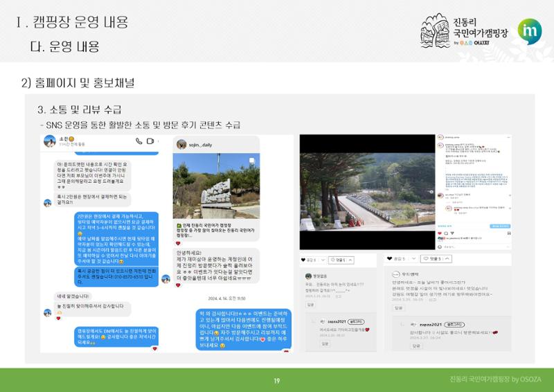Save the Instagram post with bookmark icon
This screenshot has width=554, height=392.
point(509,233)
